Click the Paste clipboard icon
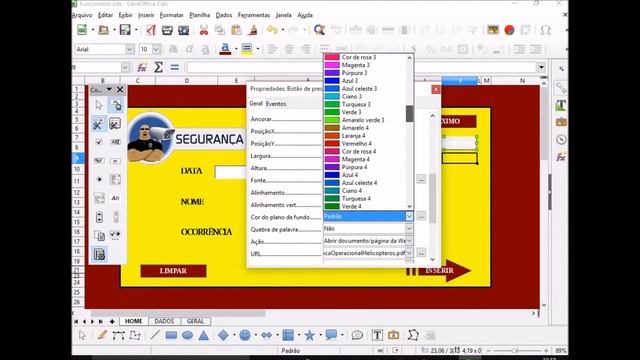Image resolution: width=640 pixels, height=360 pixels. pos(236,30)
